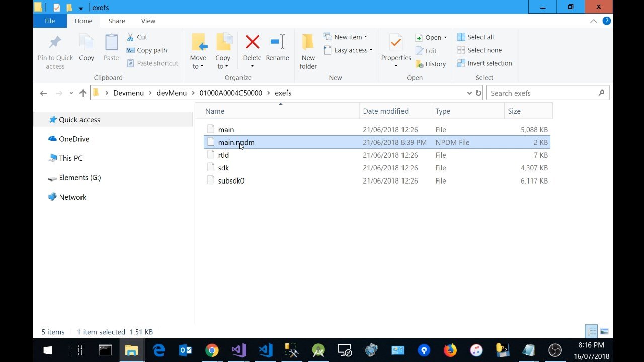The image size is (644, 362).
Task: Open the File menu tab
Action: pyautogui.click(x=50, y=21)
